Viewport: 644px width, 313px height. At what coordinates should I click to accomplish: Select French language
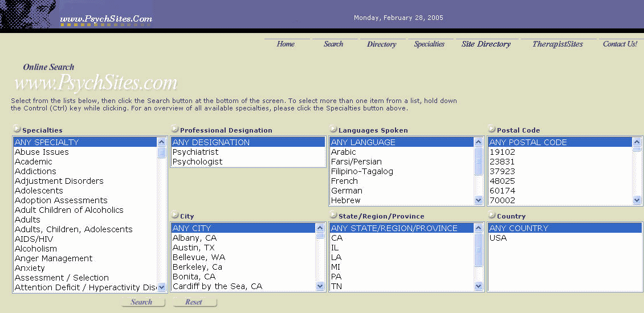click(x=402, y=181)
